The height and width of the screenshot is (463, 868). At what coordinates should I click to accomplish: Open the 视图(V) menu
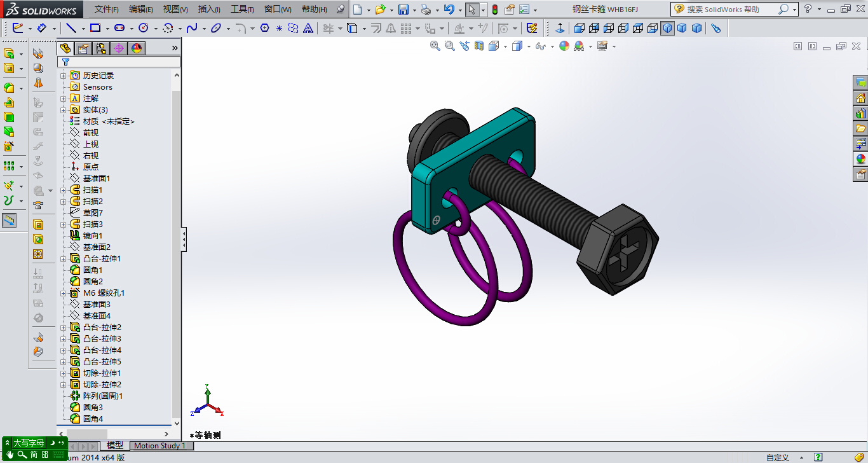click(175, 10)
